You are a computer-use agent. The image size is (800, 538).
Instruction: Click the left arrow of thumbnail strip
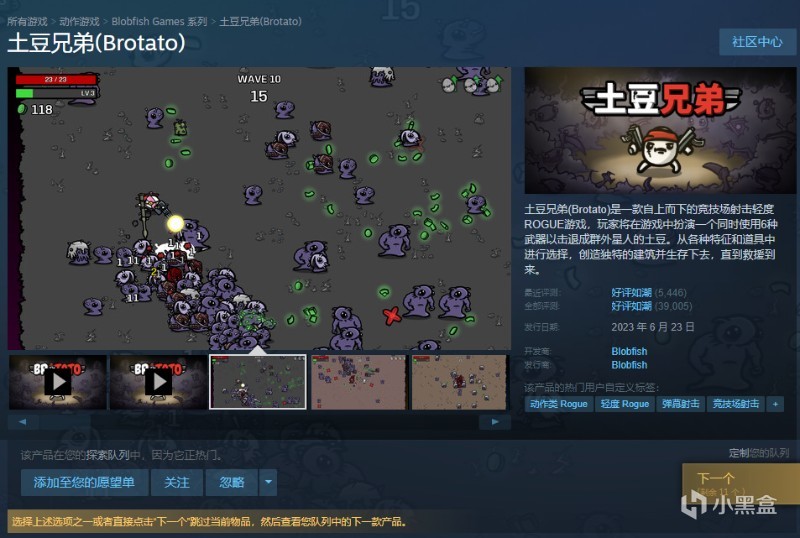(x=22, y=422)
